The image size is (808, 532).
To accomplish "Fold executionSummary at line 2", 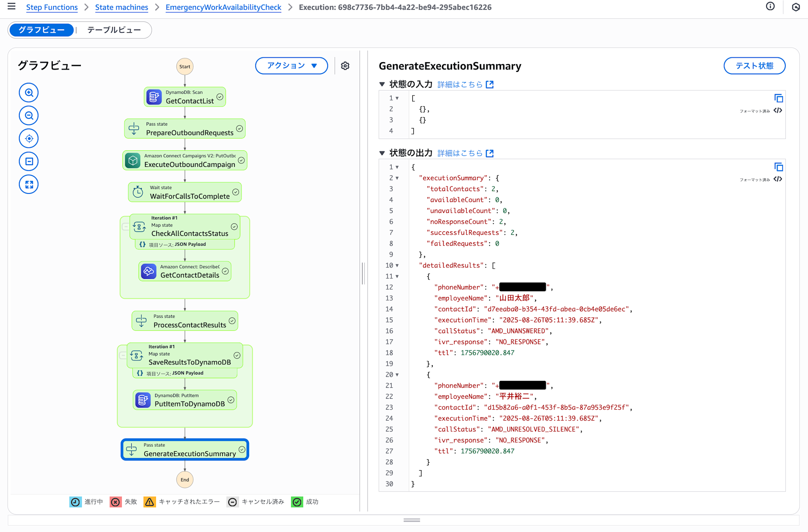I will tap(397, 178).
